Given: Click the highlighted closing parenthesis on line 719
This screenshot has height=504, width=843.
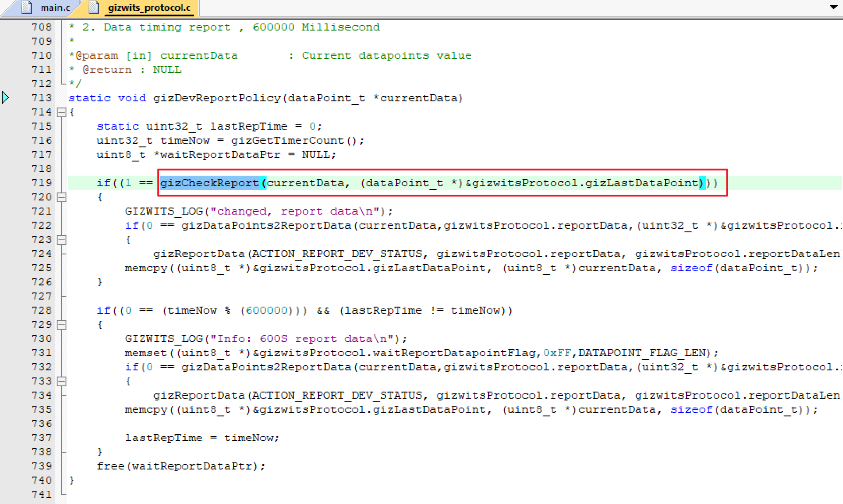Looking at the screenshot, I should (701, 183).
